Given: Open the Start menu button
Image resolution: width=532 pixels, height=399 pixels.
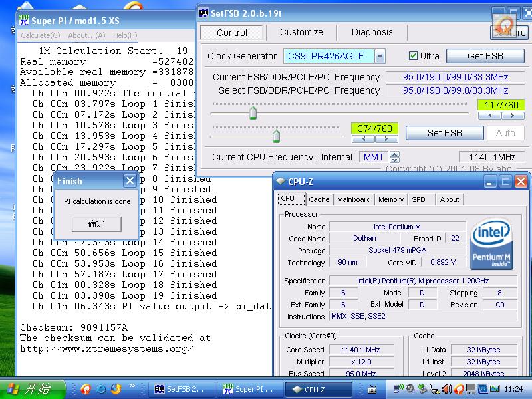Looking at the screenshot, I should (x=32, y=389).
